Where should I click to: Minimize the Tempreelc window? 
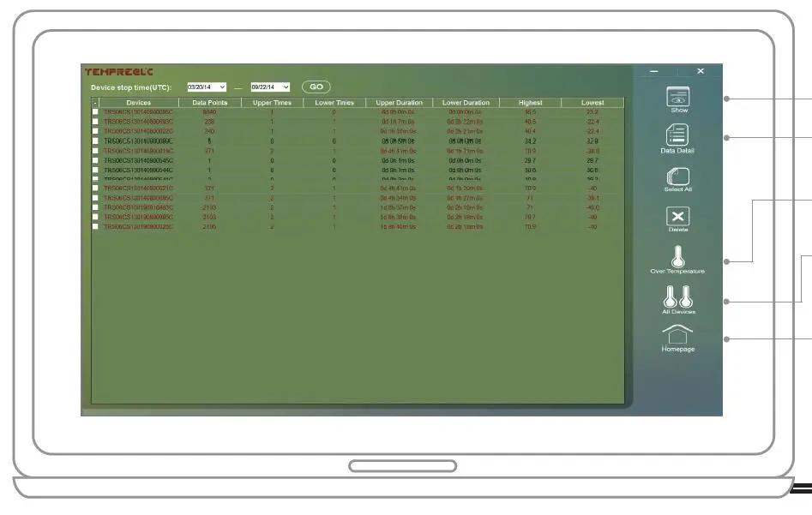(x=654, y=71)
